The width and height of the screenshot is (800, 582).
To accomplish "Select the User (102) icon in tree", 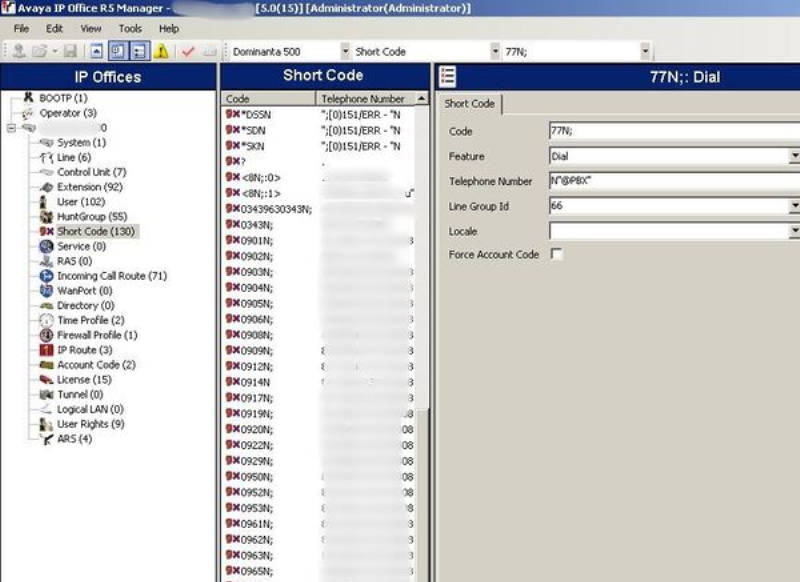I will pos(45,201).
